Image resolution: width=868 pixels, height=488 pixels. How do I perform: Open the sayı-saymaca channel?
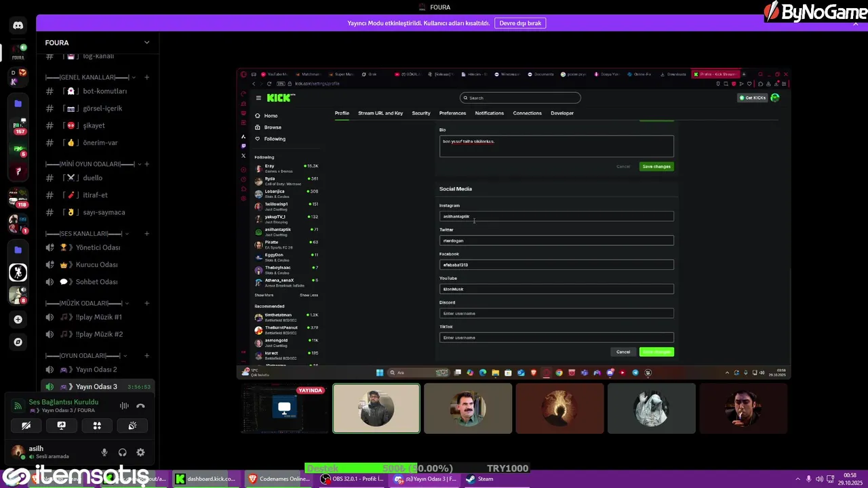tap(98, 212)
